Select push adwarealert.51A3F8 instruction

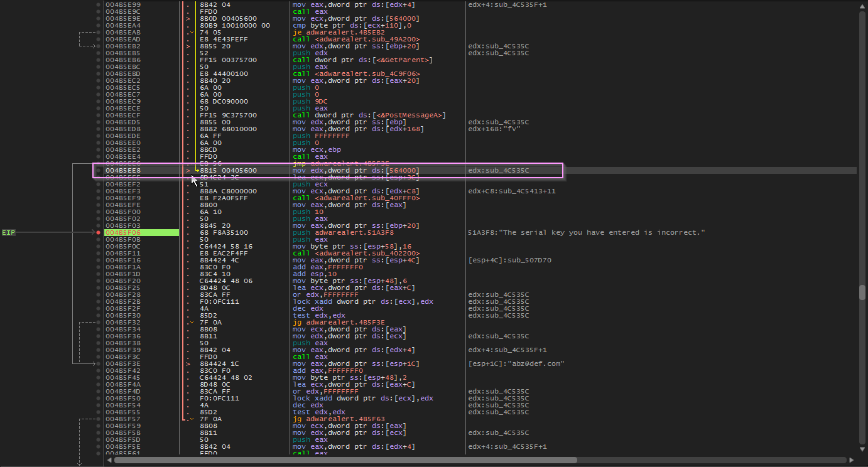(343, 232)
